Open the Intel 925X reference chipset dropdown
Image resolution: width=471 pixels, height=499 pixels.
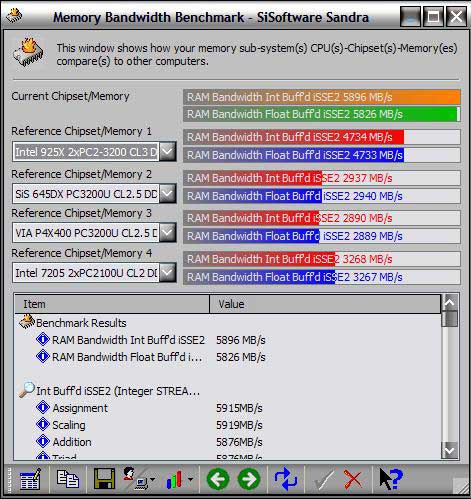[x=167, y=152]
